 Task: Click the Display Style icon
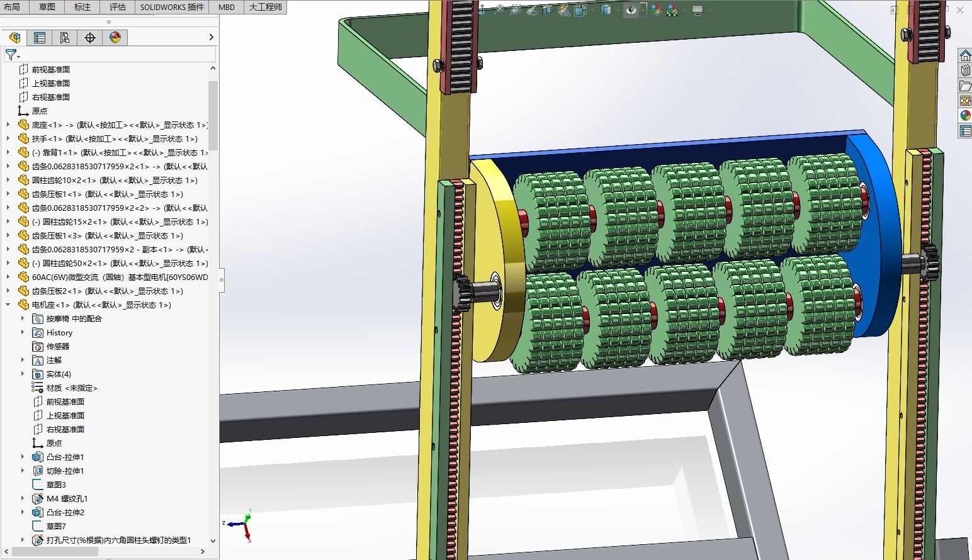[606, 10]
